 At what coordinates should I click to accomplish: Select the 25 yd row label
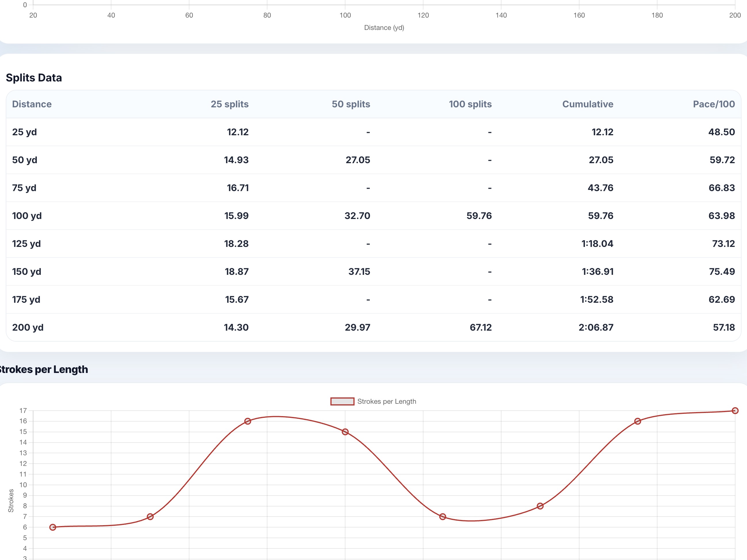pos(24,132)
